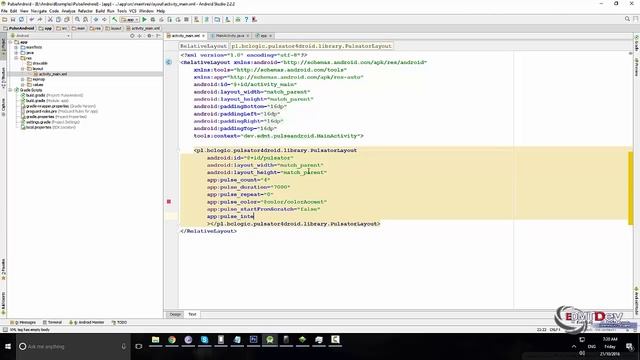Click the PulsatorLayout breadcrumb in editor
The image size is (640, 360).
pos(311,46)
